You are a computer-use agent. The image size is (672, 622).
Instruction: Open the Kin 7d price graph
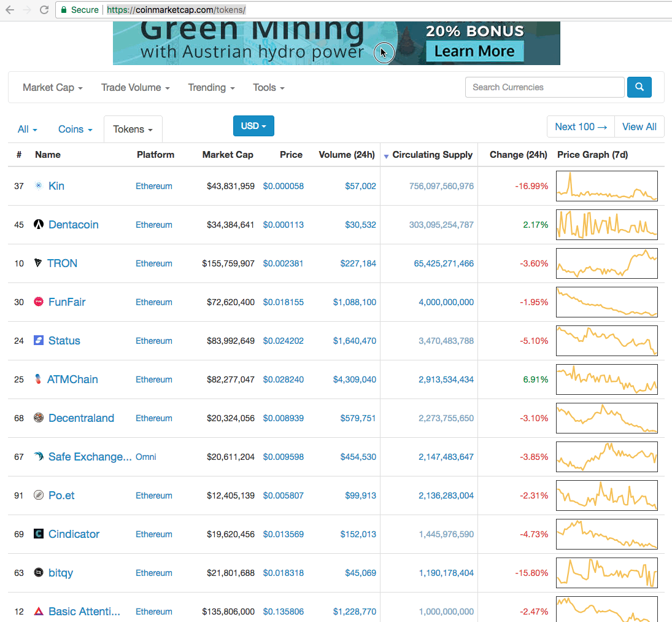[x=606, y=185]
